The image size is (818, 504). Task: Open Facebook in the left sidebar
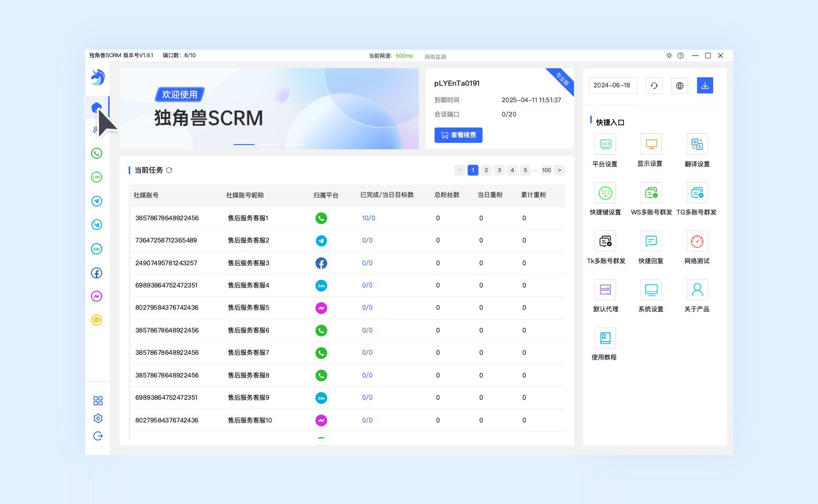[96, 273]
